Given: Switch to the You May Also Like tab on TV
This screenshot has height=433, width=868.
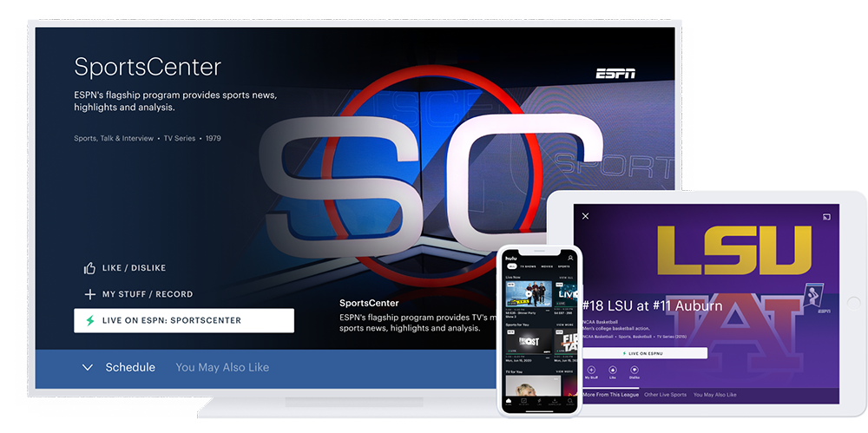Looking at the screenshot, I should pos(222,368).
